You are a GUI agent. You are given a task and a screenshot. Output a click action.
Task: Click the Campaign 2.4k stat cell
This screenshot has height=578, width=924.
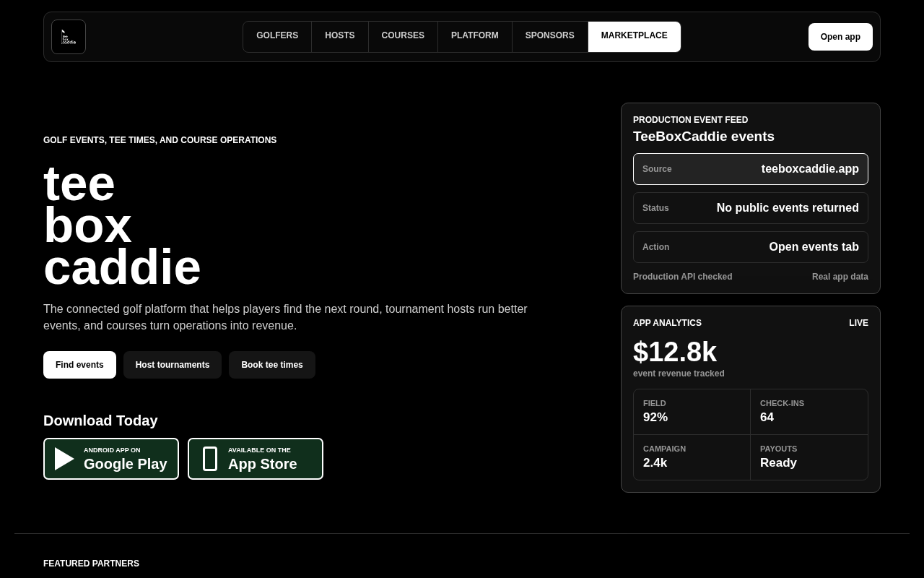pos(692,457)
